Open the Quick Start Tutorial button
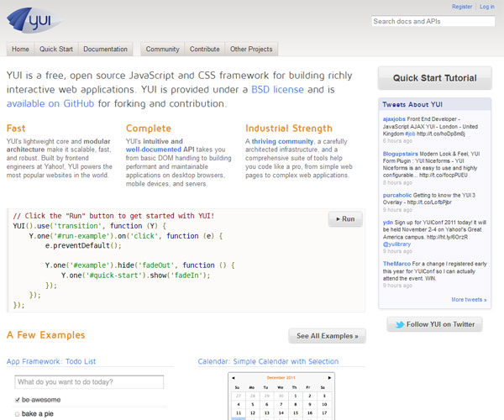 coord(435,78)
